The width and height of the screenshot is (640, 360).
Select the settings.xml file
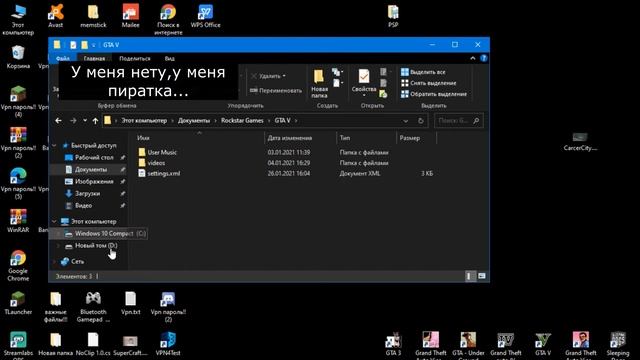pyautogui.click(x=163, y=173)
